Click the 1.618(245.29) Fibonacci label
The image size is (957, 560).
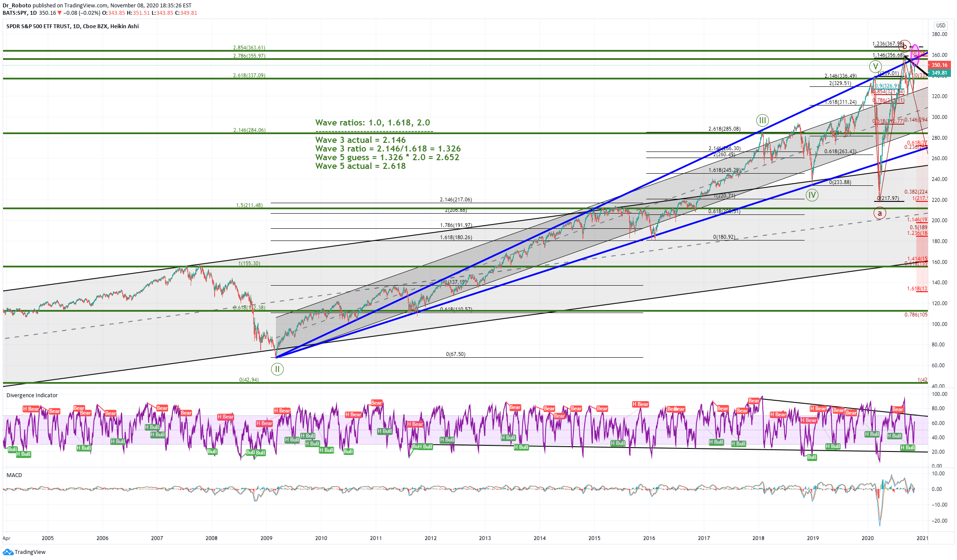click(x=725, y=170)
